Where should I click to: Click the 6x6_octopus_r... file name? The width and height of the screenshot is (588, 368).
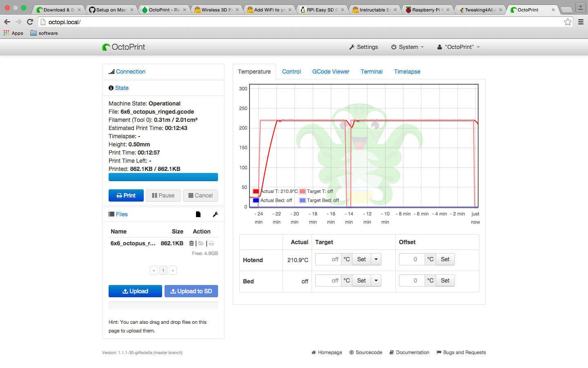click(133, 243)
